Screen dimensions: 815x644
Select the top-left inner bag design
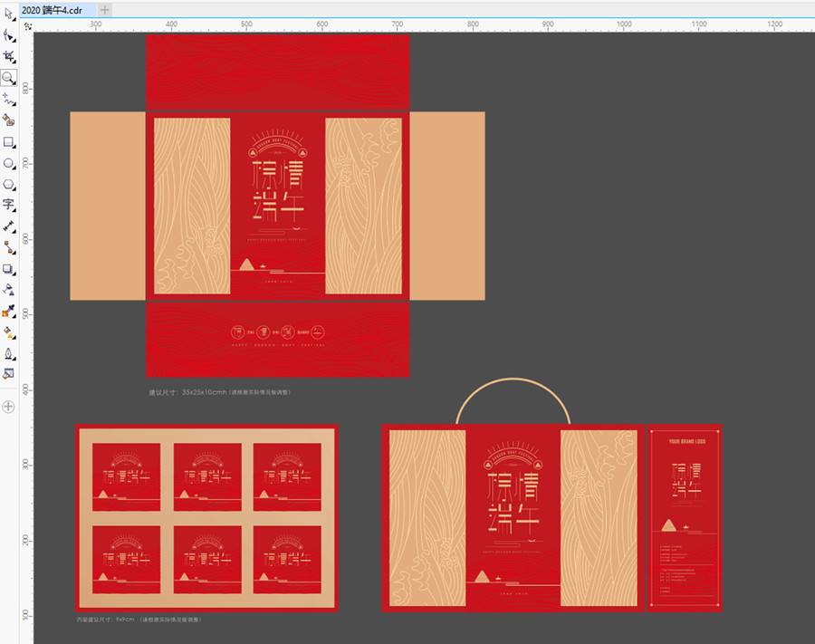(x=126, y=477)
